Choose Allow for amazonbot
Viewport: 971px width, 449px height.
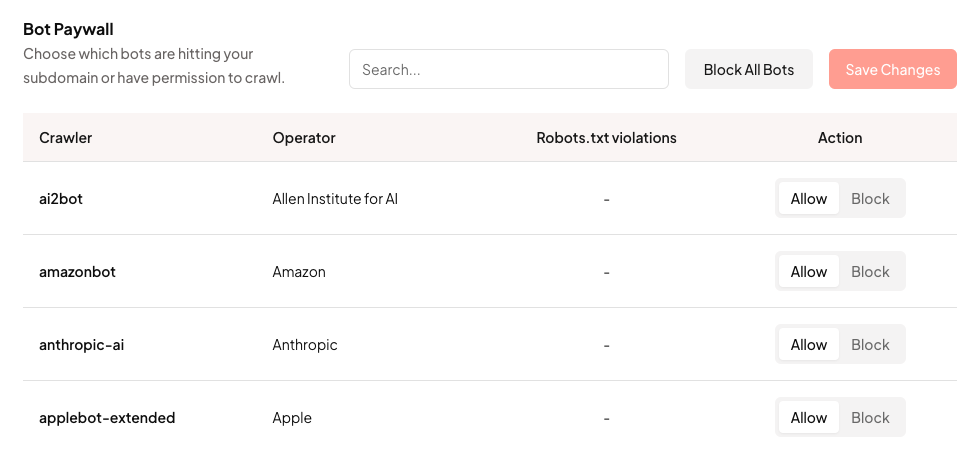point(808,271)
